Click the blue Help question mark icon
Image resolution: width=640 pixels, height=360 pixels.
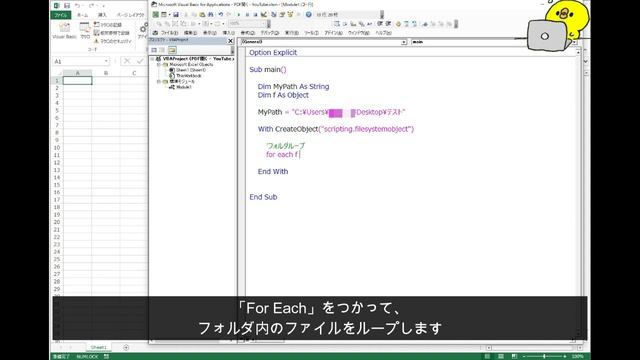(309, 15)
